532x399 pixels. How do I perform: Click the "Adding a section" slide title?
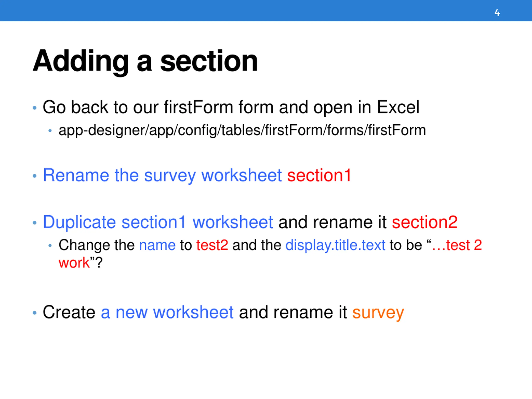(145, 61)
